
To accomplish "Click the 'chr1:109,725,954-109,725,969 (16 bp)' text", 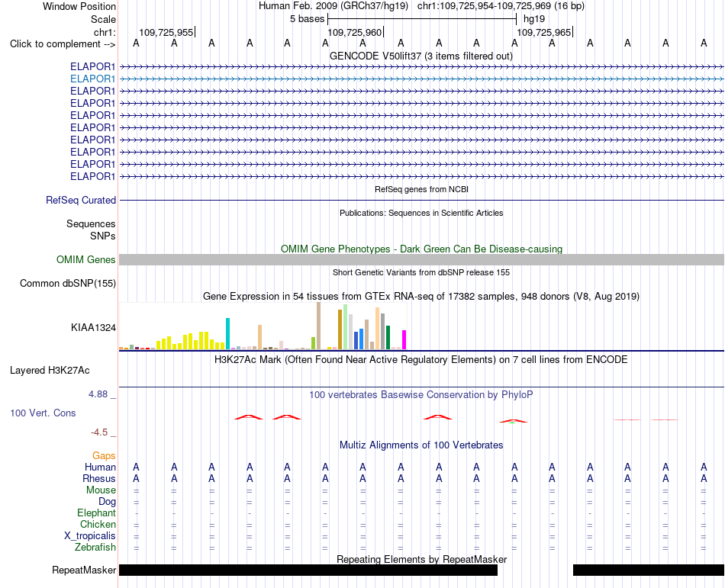I will click(501, 6).
